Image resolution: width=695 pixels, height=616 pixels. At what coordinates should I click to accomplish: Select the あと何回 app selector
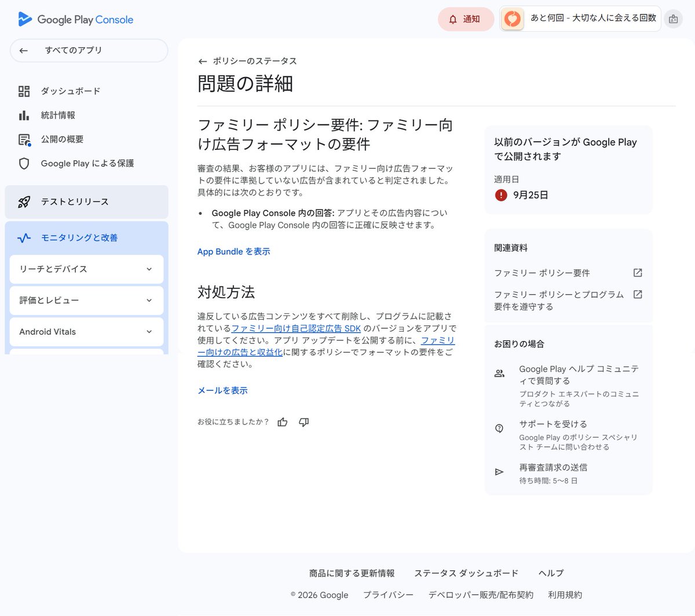point(580,19)
